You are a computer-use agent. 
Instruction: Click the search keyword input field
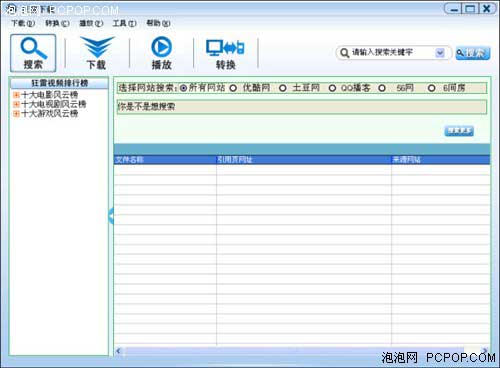[x=393, y=52]
